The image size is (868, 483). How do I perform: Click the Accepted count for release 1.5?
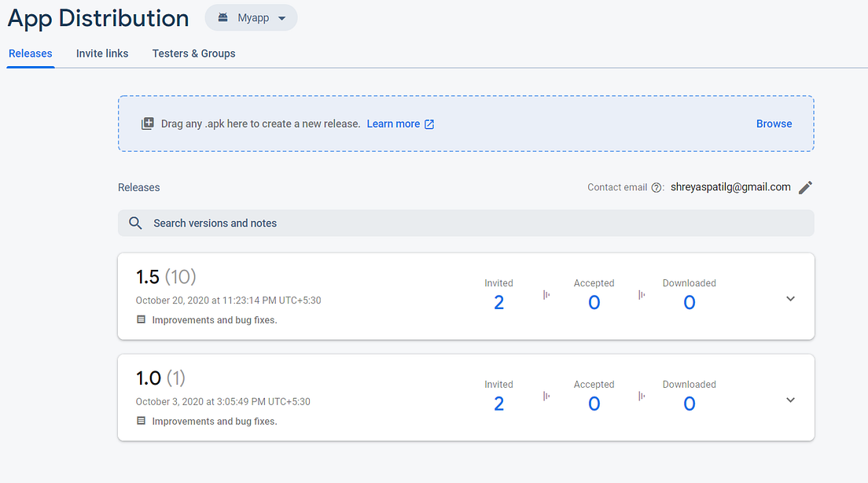click(x=594, y=303)
